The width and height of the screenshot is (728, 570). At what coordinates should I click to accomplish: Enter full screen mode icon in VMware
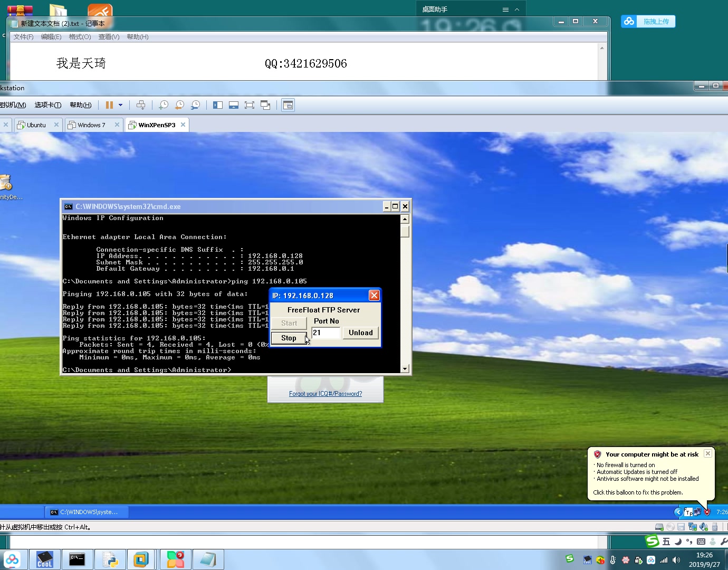(x=250, y=105)
